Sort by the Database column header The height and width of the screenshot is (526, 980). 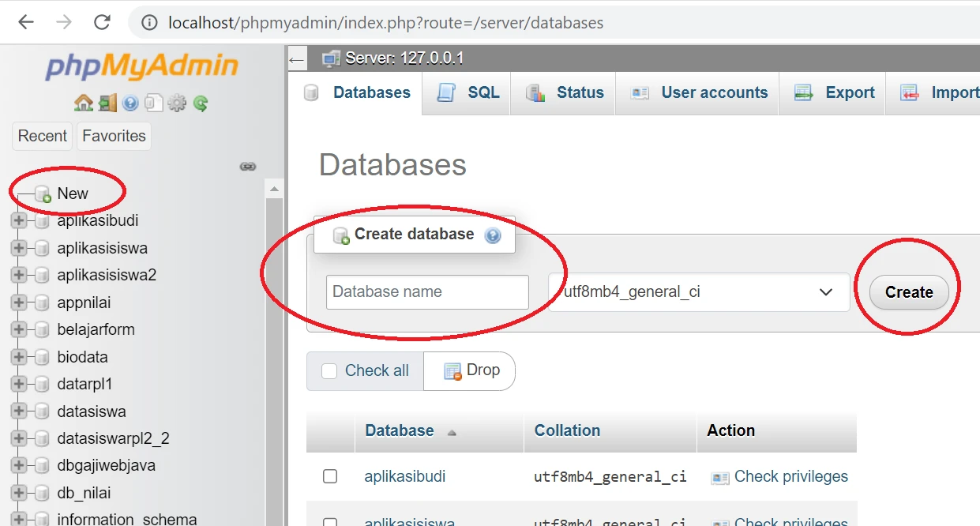[400, 430]
